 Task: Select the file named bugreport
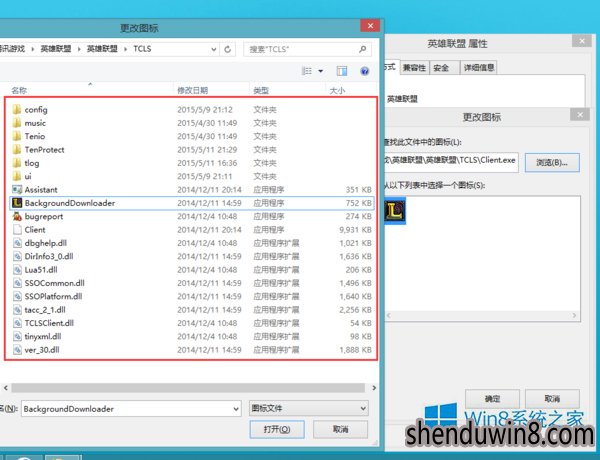44,217
